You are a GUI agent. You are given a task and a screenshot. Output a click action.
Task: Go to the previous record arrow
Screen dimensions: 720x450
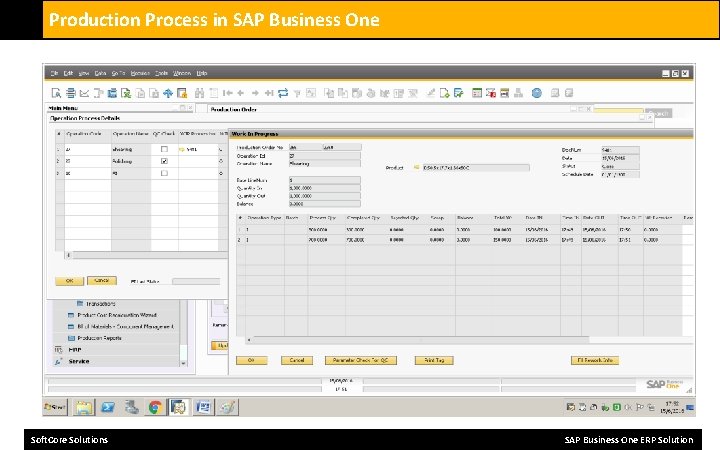[x=241, y=93]
